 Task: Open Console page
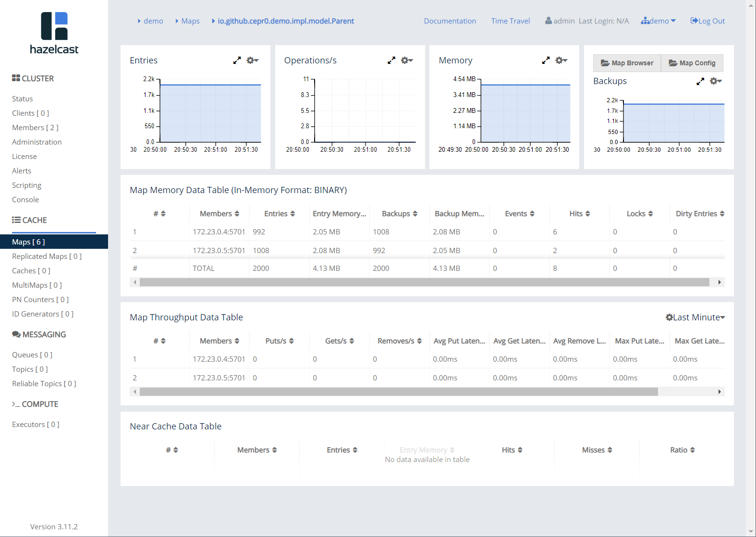click(x=25, y=200)
